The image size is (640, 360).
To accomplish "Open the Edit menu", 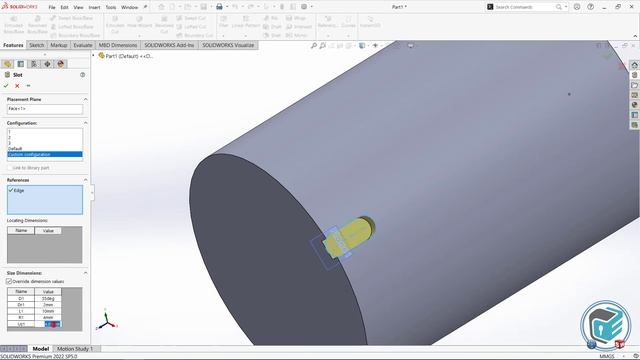I will 64,7.
